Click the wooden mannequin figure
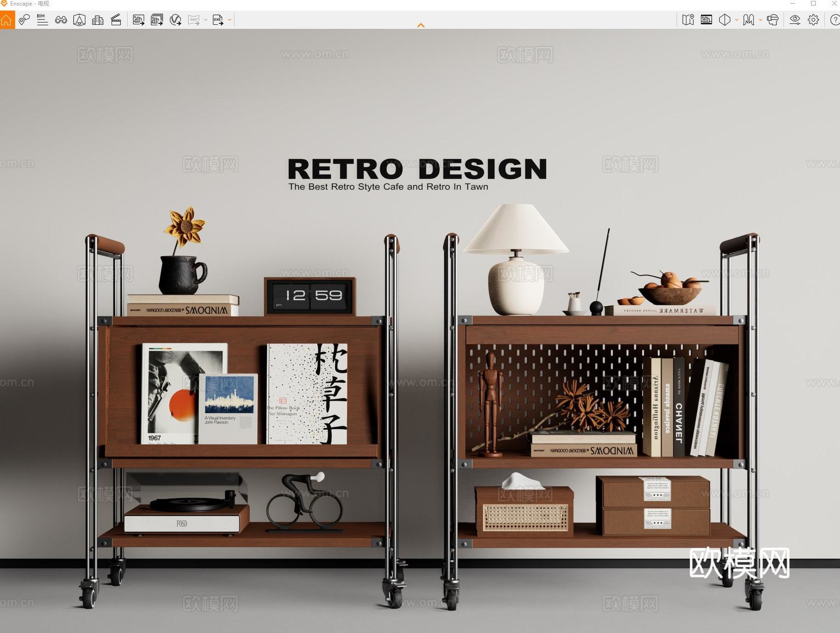The height and width of the screenshot is (633, 840). [490, 404]
